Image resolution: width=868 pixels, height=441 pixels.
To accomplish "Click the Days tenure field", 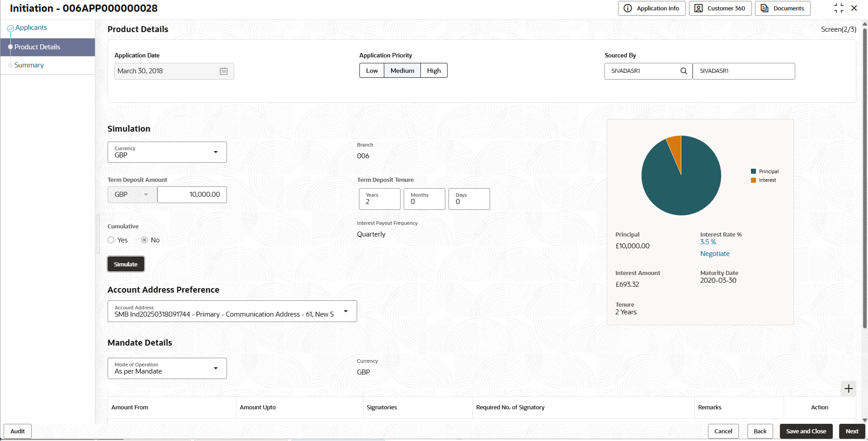I will [x=469, y=199].
